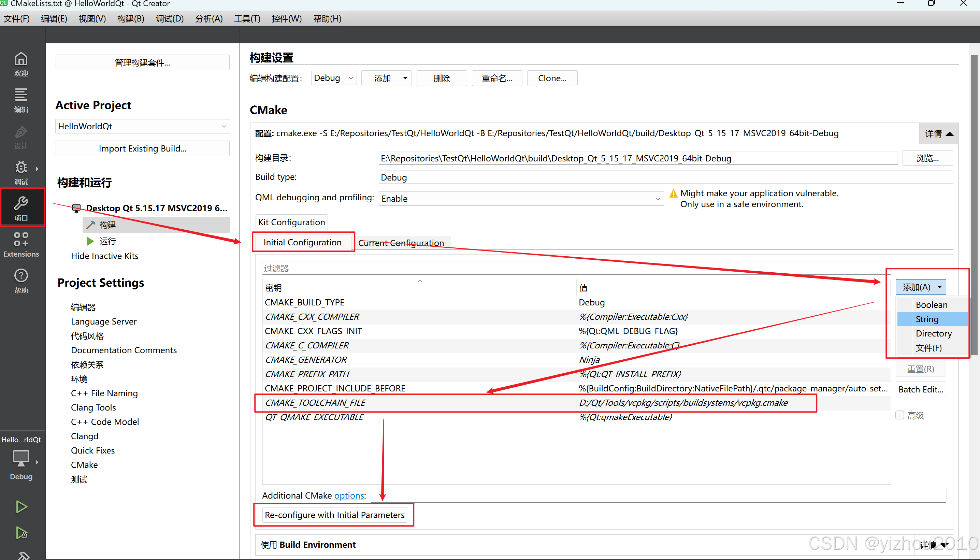980x560 pixels.
Task: Click Import Existing Build button
Action: tap(142, 148)
